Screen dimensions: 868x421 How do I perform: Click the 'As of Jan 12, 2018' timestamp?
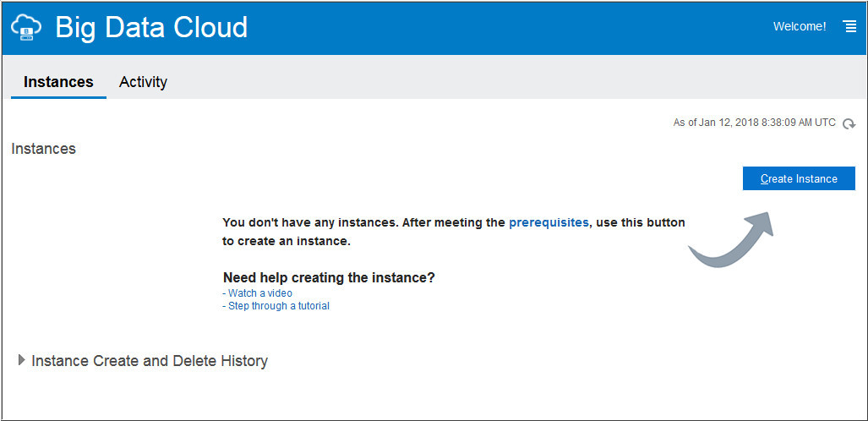coord(754,123)
